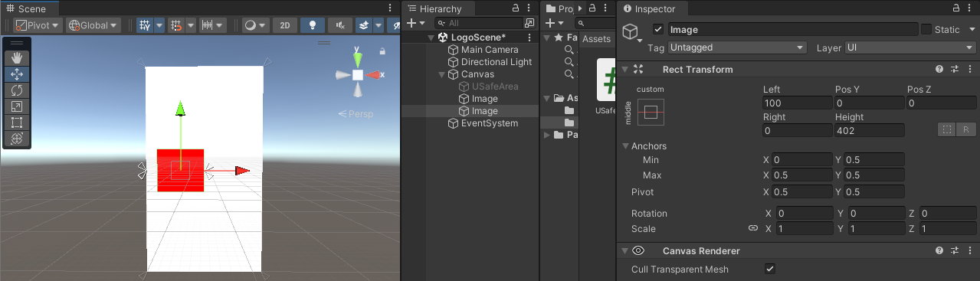The image size is (980, 281).
Task: Open Global handle rotation dropdown
Action: tap(93, 25)
